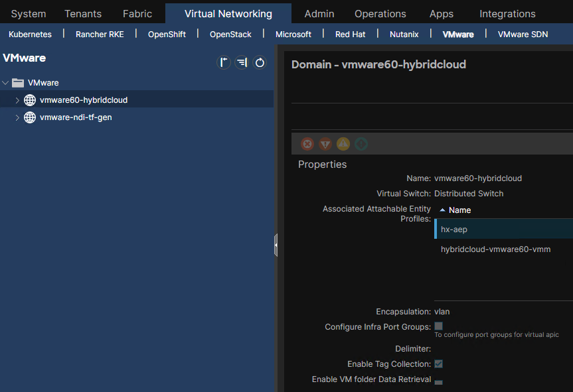Screen dimensions: 573x392
Task: Toggle Enable Tag Collection checkbox
Action: [x=438, y=364]
